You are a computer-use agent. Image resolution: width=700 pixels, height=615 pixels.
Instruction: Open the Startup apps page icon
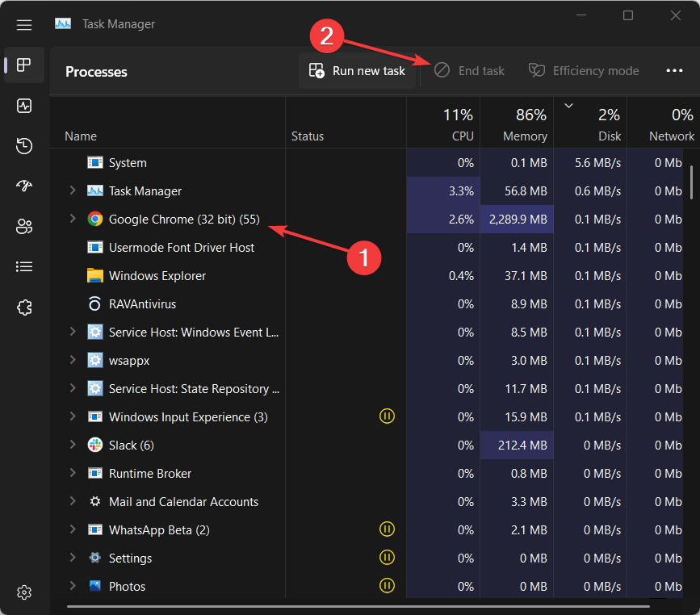24,186
